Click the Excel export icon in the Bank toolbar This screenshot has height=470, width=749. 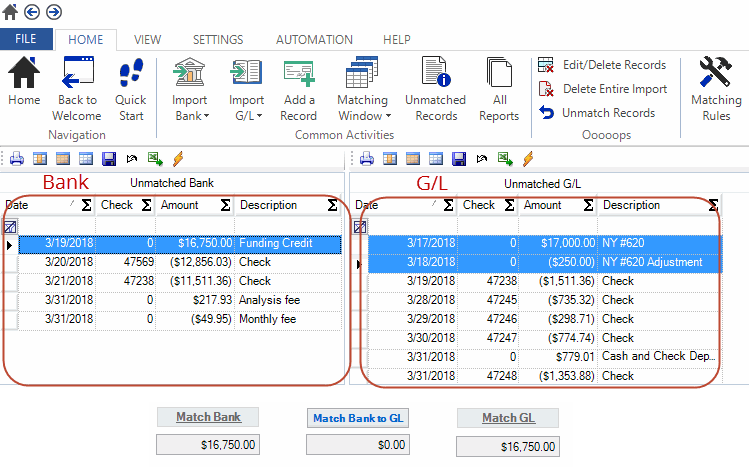click(x=155, y=159)
